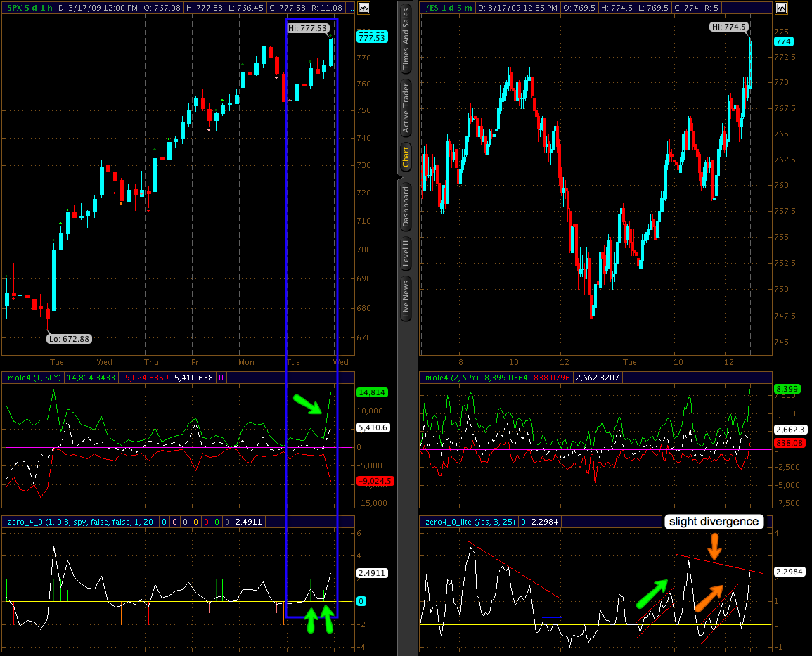Open /ES chart settings icon

pos(780,8)
